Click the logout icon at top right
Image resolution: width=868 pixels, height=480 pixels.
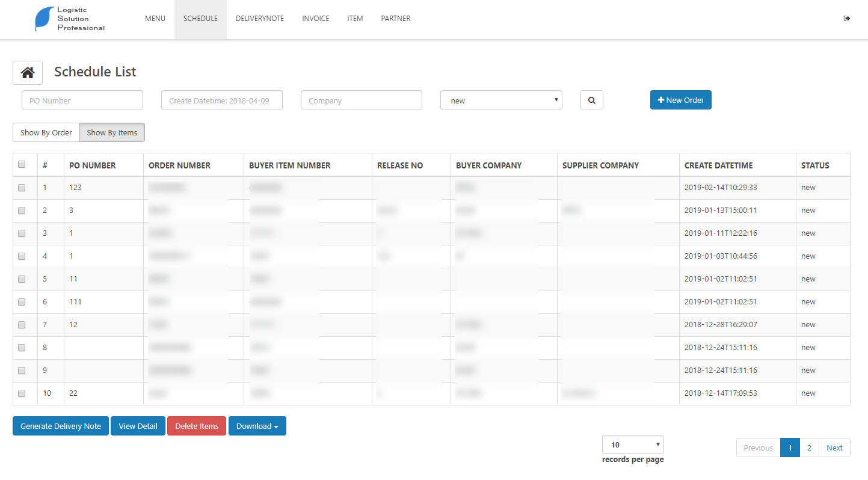(x=847, y=19)
